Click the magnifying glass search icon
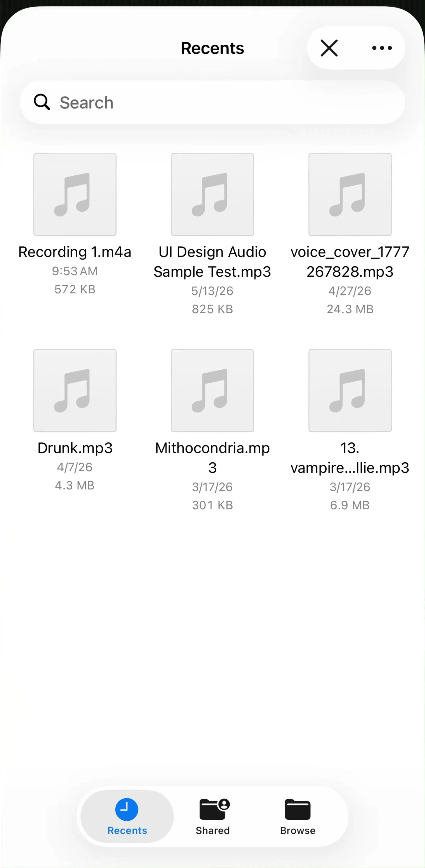425x868 pixels. click(42, 102)
